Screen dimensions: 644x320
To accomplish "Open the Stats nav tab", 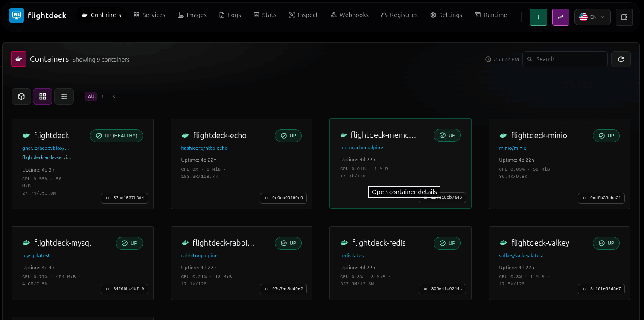I will coord(265,15).
